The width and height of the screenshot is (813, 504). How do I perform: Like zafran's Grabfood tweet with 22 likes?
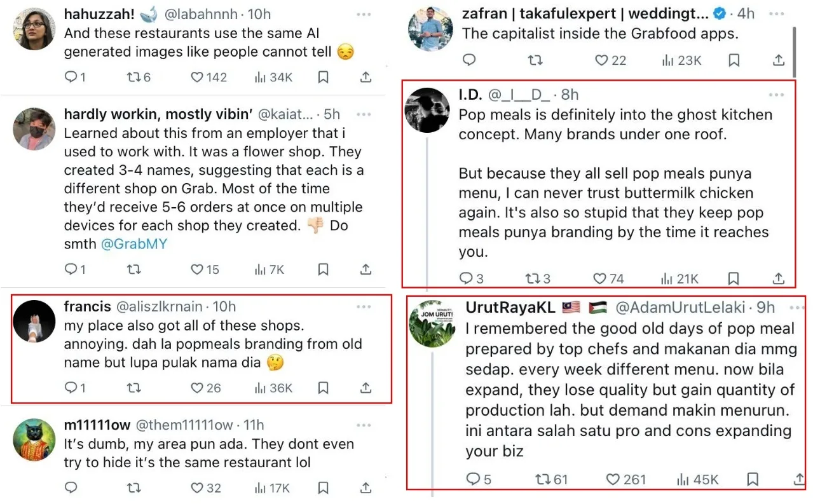click(x=601, y=60)
